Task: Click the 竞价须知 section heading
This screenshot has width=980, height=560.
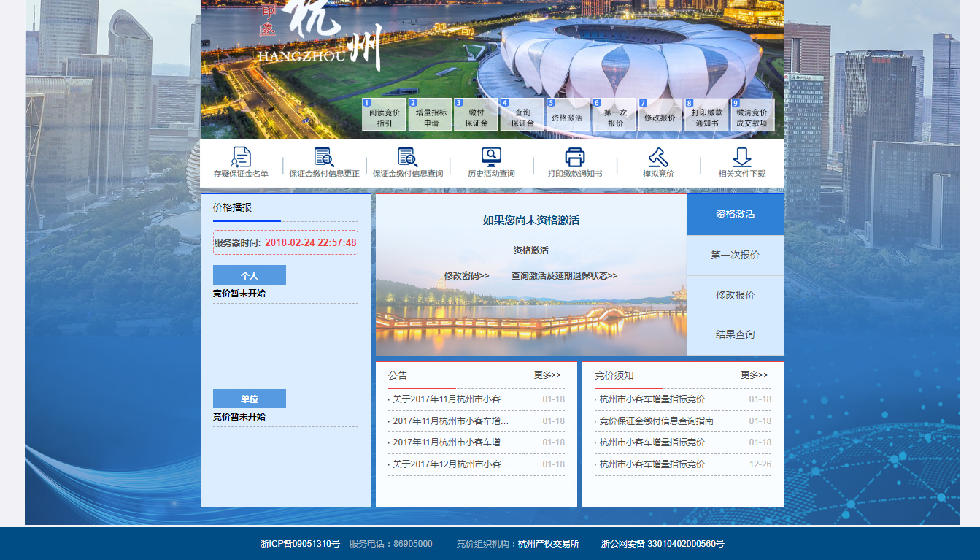Action: pyautogui.click(x=614, y=375)
